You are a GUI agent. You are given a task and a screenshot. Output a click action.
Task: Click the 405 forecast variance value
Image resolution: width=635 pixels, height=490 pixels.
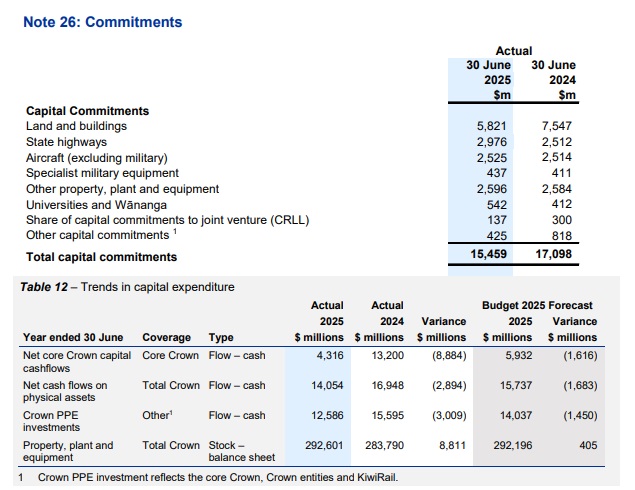pos(588,445)
